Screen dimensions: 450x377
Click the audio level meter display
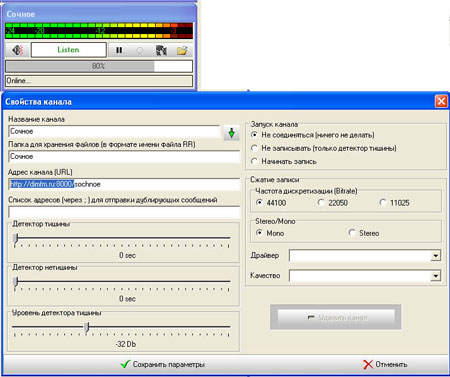(99, 31)
